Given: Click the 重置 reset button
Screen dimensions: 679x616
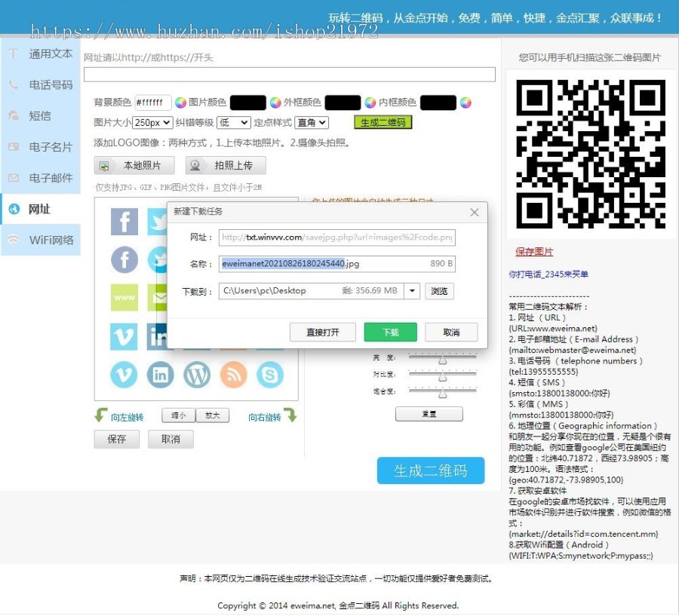Looking at the screenshot, I should pyautogui.click(x=429, y=414).
